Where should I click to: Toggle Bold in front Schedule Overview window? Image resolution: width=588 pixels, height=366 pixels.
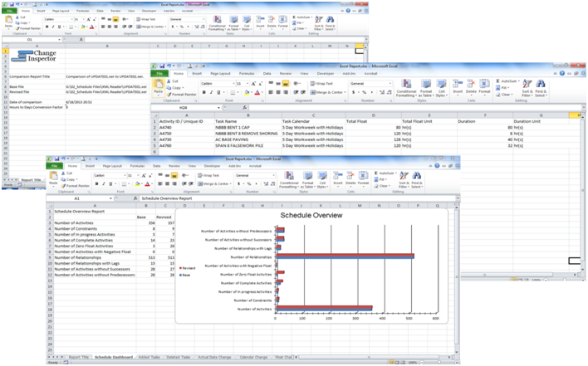[x=96, y=184]
